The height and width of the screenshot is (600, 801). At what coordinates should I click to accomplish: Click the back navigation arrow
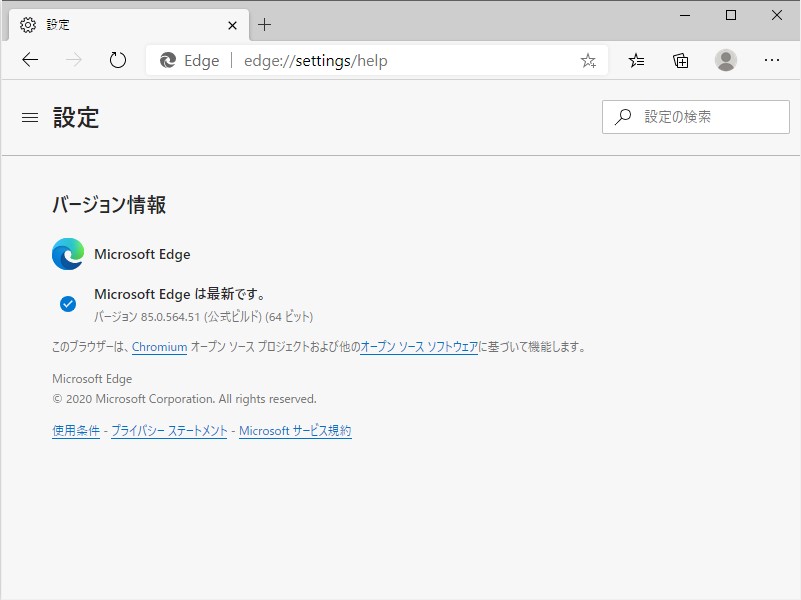(29, 60)
